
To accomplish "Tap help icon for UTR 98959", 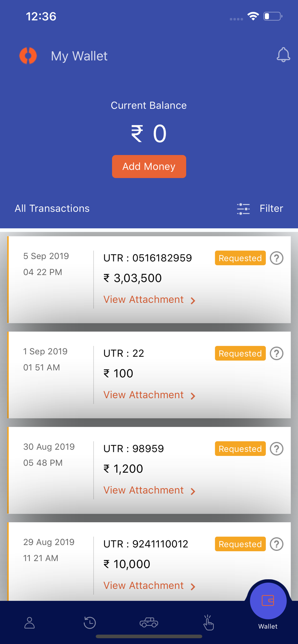I will (276, 449).
